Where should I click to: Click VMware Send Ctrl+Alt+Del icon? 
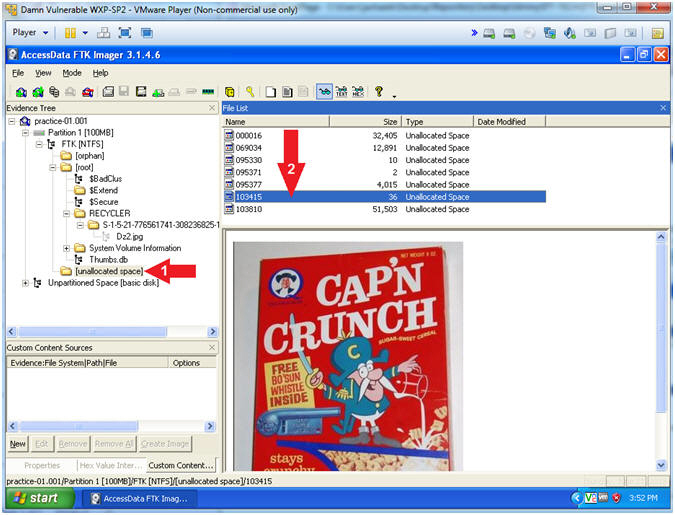pos(103,33)
